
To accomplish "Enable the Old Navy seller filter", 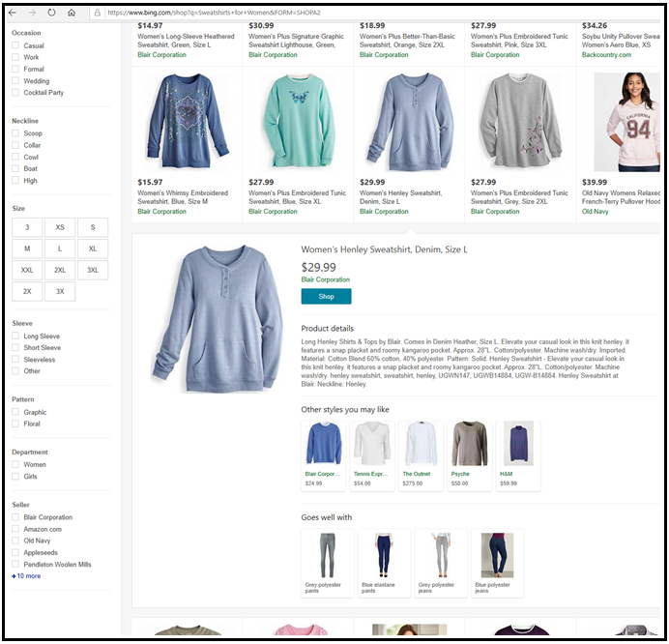I will [x=15, y=541].
